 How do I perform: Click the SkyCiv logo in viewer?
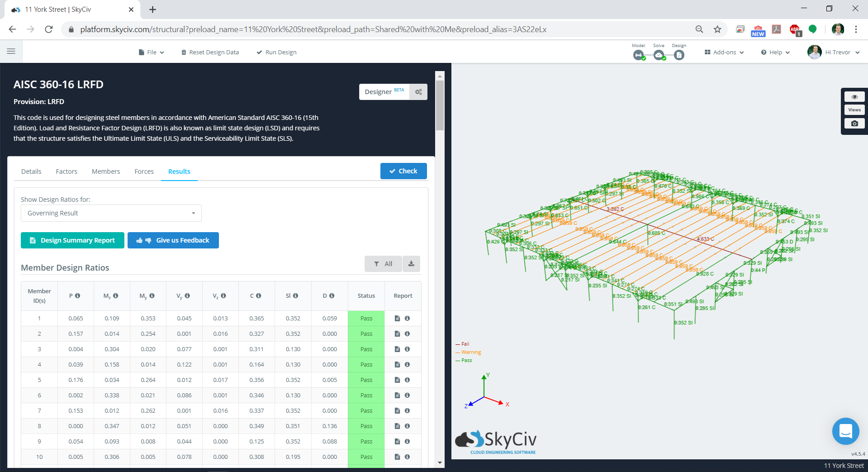tap(496, 442)
